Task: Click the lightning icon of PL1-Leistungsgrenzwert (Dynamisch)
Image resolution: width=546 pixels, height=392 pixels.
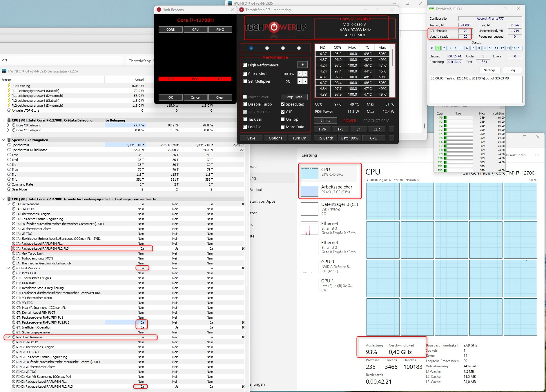Action: coord(9,95)
